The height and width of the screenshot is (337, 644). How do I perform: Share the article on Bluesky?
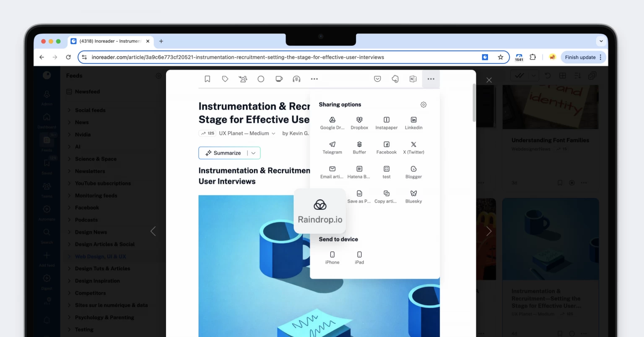point(413,196)
